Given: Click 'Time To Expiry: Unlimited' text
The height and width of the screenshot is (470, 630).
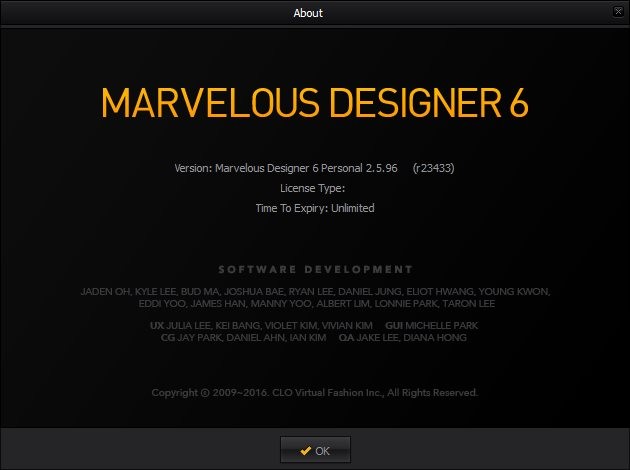Looking at the screenshot, I should [x=315, y=208].
